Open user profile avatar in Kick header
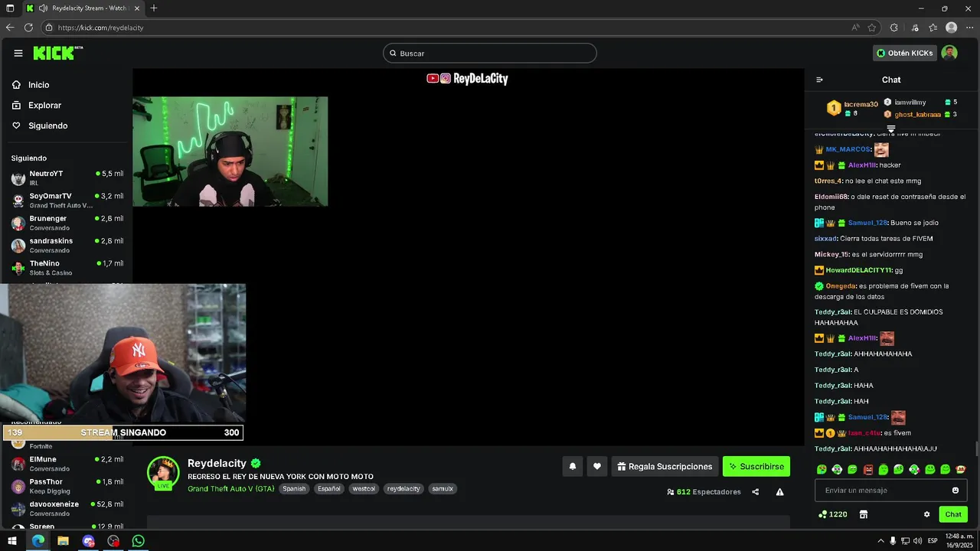This screenshot has width=980, height=551. point(949,53)
